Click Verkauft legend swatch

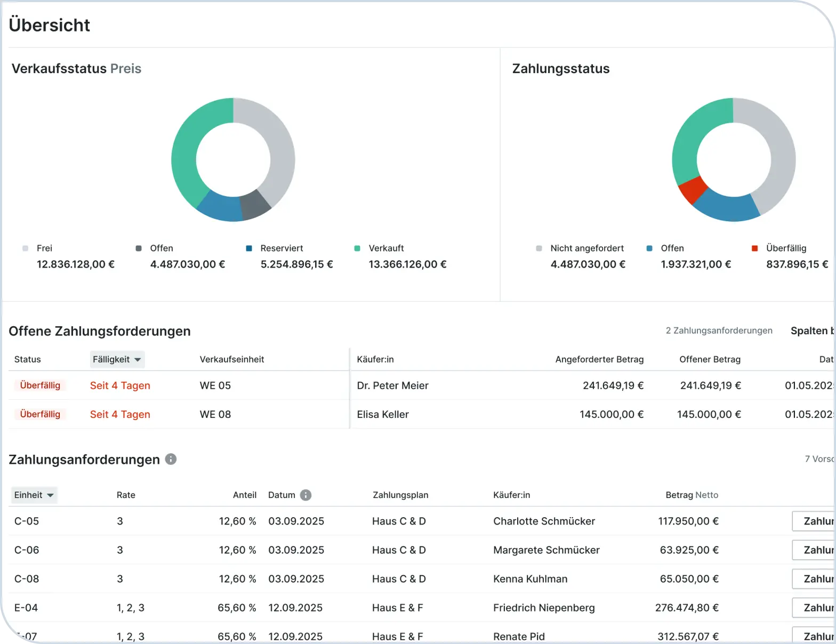pos(357,248)
